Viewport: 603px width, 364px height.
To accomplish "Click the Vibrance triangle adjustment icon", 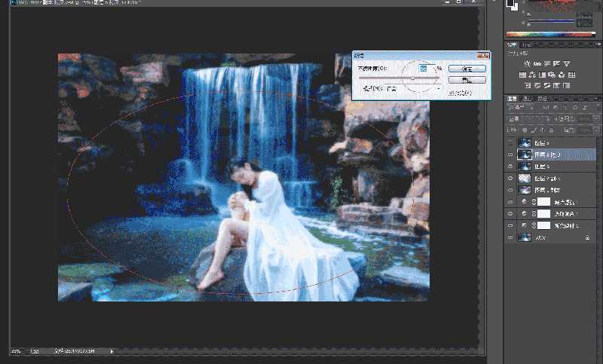I will point(567,64).
